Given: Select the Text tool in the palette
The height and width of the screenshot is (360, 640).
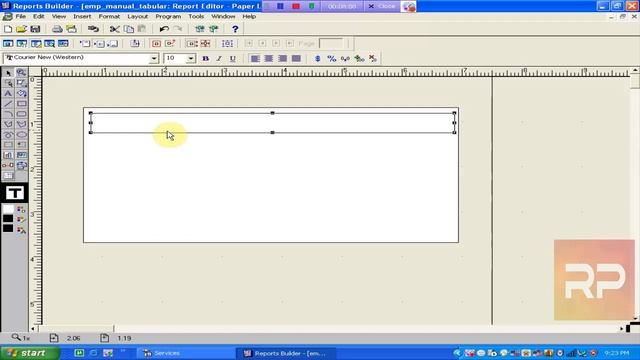Looking at the screenshot, I should tap(8, 93).
